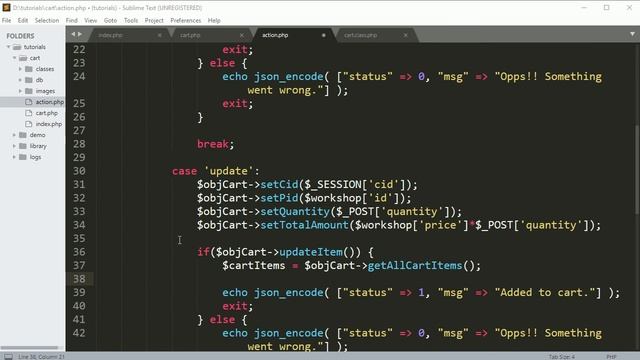
Task: Open the Tools menu
Action: [x=131, y=20]
